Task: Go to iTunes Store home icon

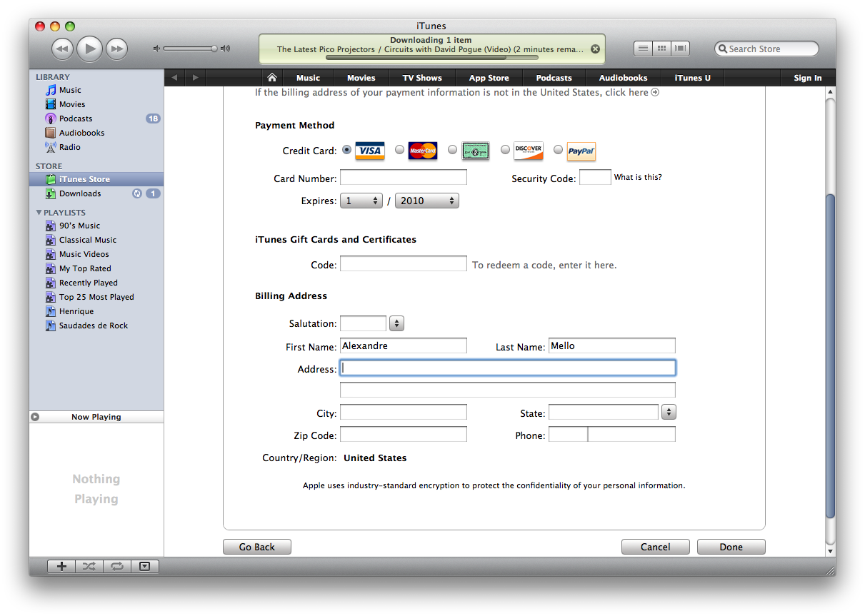Action: pos(271,78)
